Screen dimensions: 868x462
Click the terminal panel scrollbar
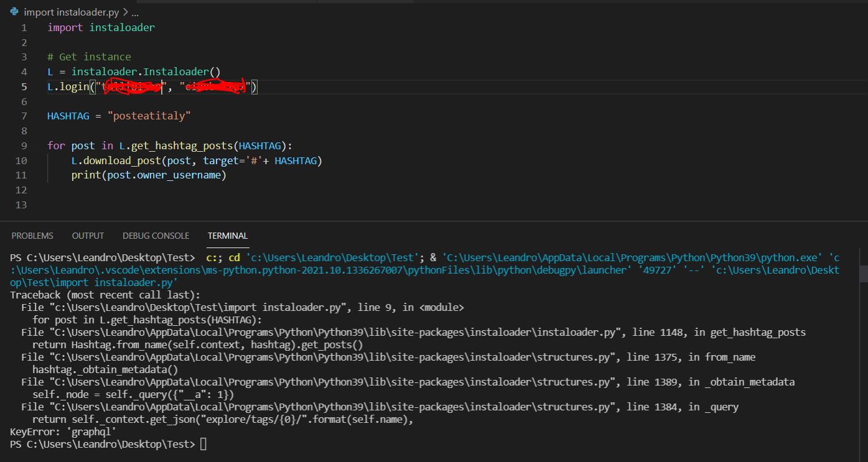click(864, 274)
